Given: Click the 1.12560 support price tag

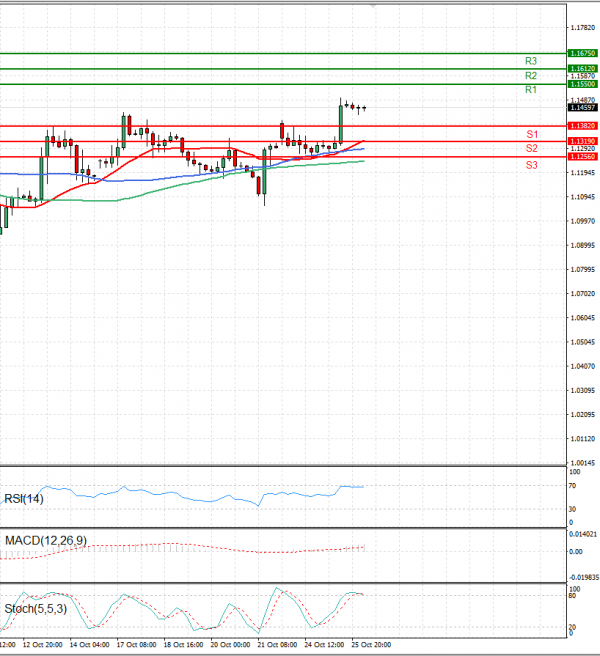Looking at the screenshot, I should click(x=582, y=157).
